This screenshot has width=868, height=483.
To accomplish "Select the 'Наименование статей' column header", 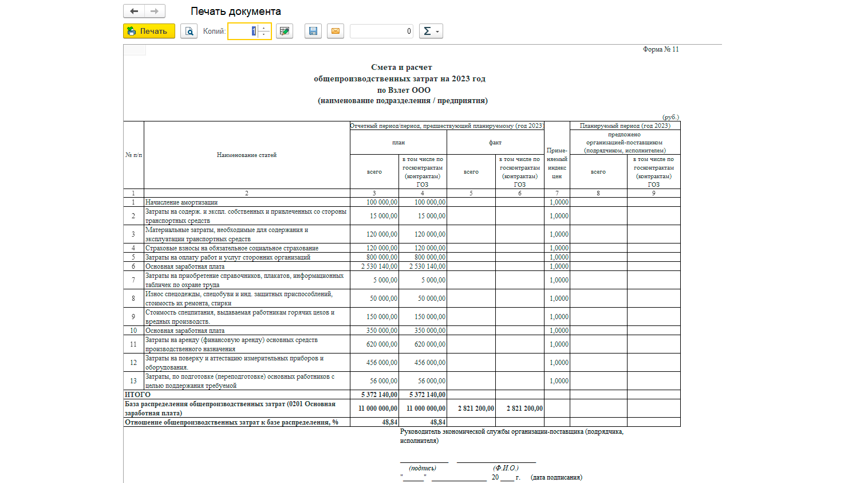I will (246, 155).
